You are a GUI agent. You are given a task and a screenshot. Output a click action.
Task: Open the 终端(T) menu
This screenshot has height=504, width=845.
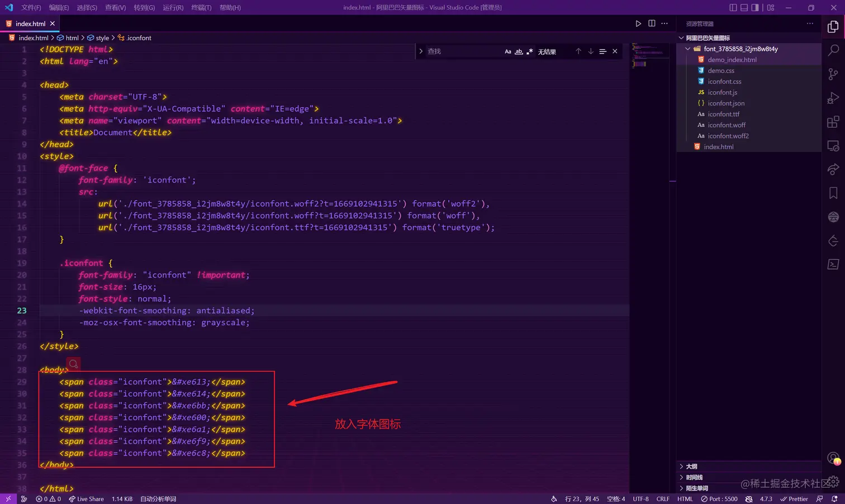(201, 7)
